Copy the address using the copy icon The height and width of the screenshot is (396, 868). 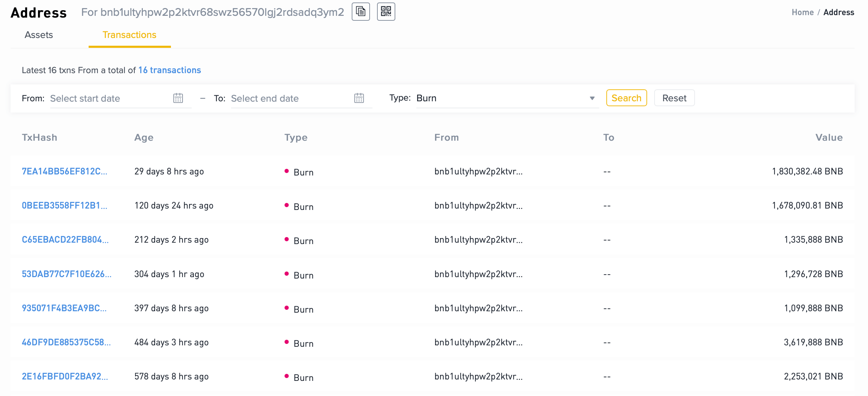coord(360,12)
